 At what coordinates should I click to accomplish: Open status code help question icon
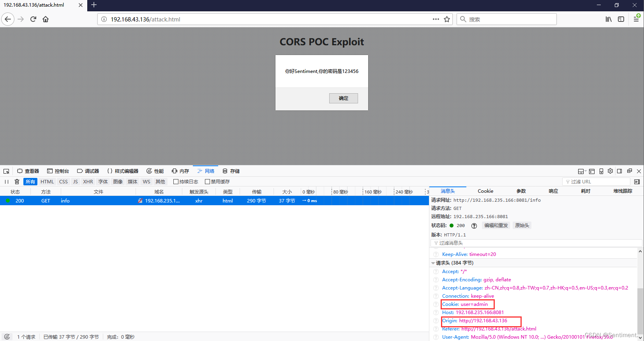pyautogui.click(x=474, y=226)
